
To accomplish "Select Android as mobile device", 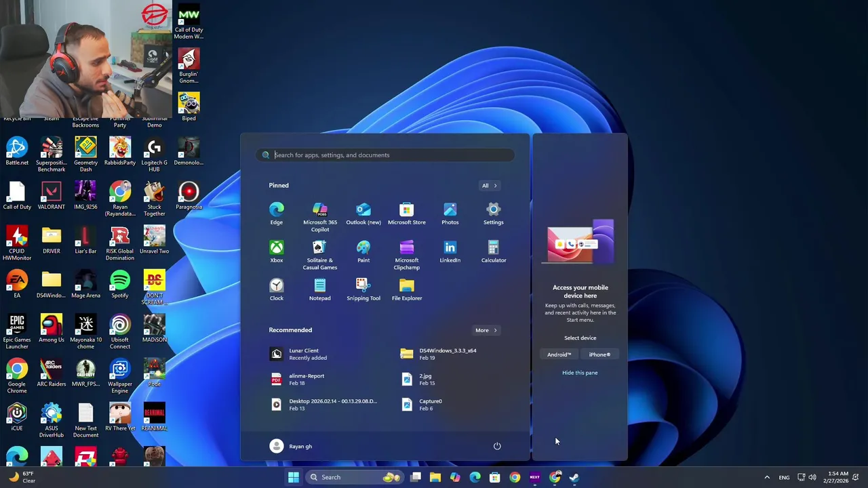I will [x=559, y=354].
